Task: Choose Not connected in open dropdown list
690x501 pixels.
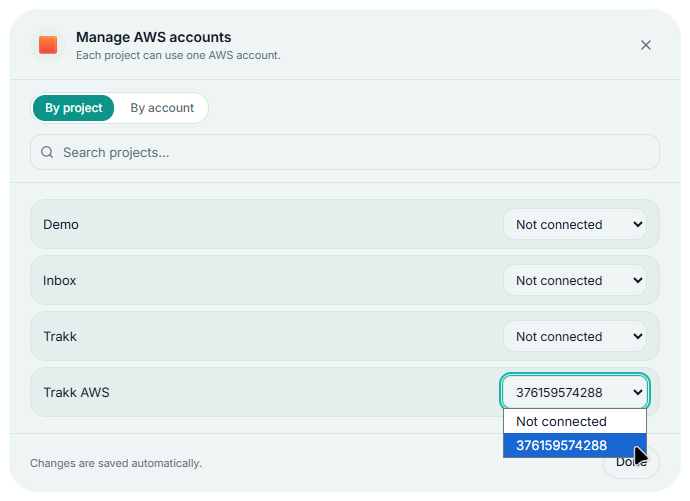Action: 575,421
